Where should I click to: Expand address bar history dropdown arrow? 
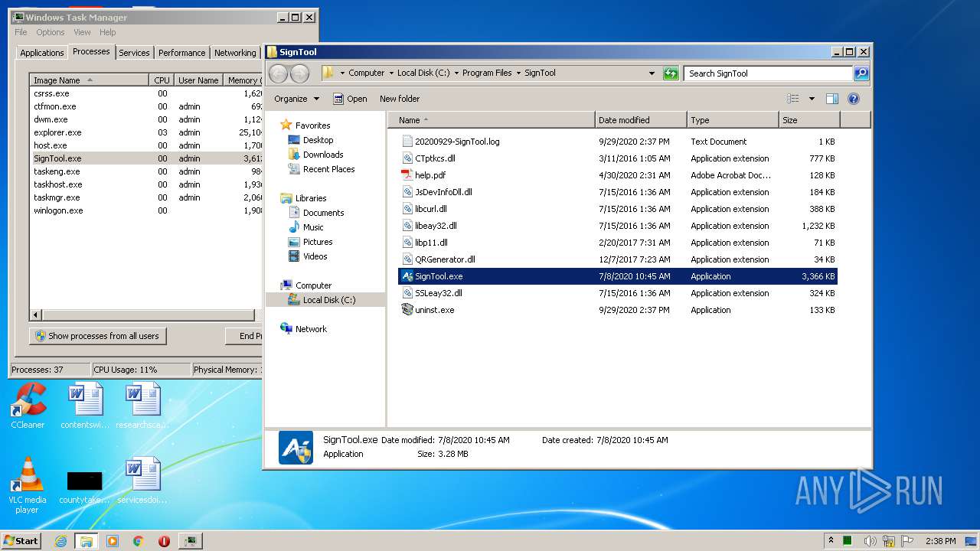652,73
